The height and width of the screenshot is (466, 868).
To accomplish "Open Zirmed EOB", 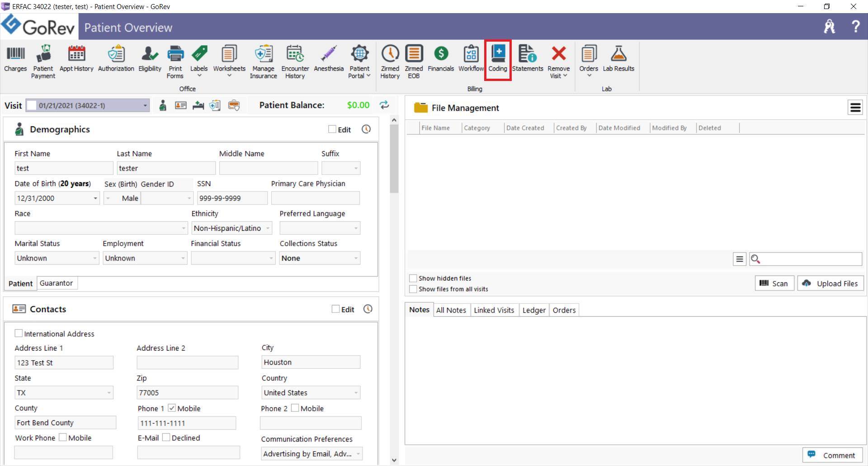I will pyautogui.click(x=414, y=62).
